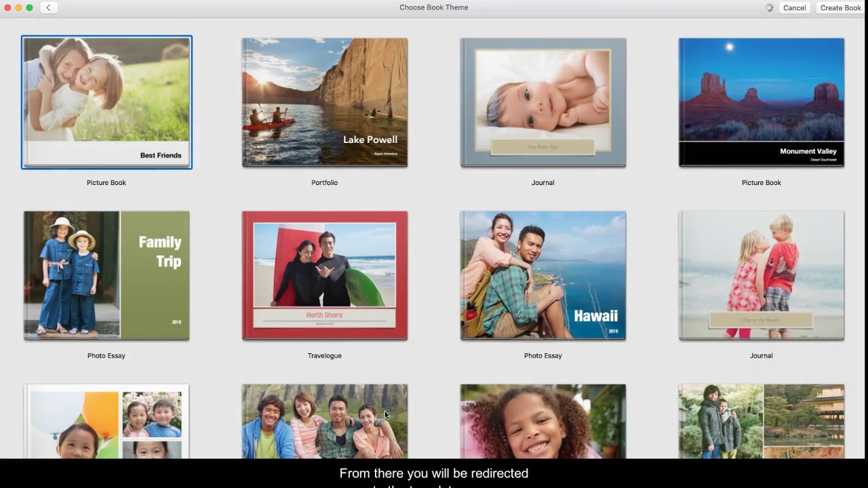Click the Picture Book label under Monument Valley
Viewport: 868px width, 488px height.
[762, 183]
